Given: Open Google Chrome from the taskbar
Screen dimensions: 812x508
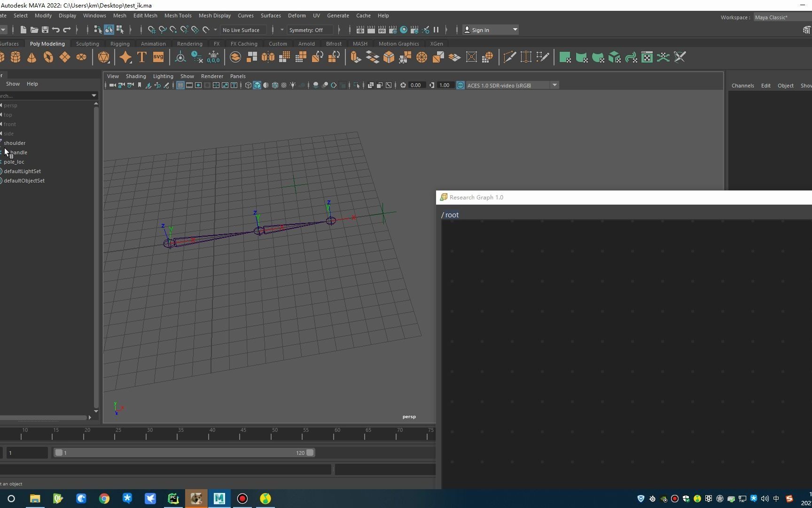Looking at the screenshot, I should (x=104, y=499).
